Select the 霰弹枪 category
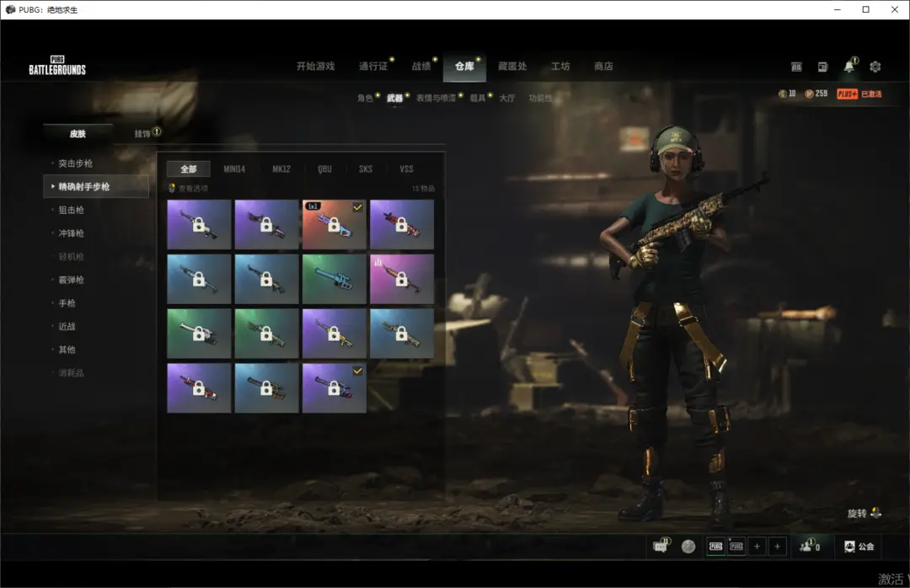The width and height of the screenshot is (910, 588). pyautogui.click(x=72, y=280)
